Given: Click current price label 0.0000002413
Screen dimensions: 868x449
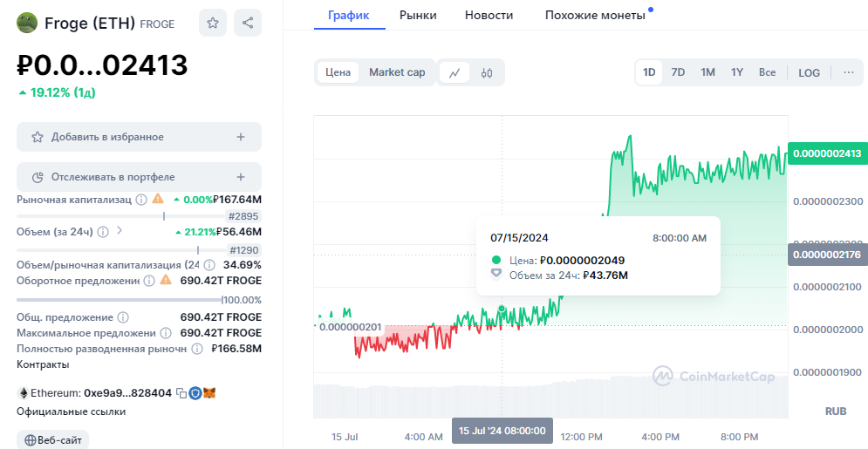Looking at the screenshot, I should 828,153.
